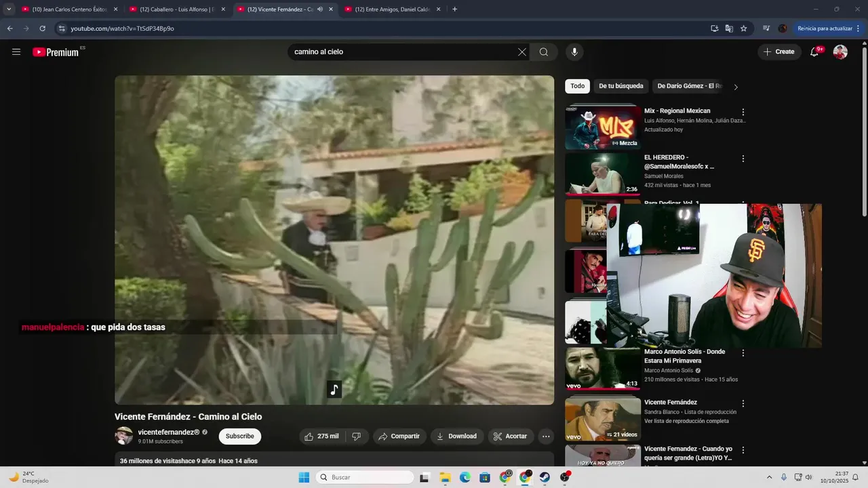Open Mix - Regional Mexican thumbnail
This screenshot has height=488, width=868.
pos(603,128)
